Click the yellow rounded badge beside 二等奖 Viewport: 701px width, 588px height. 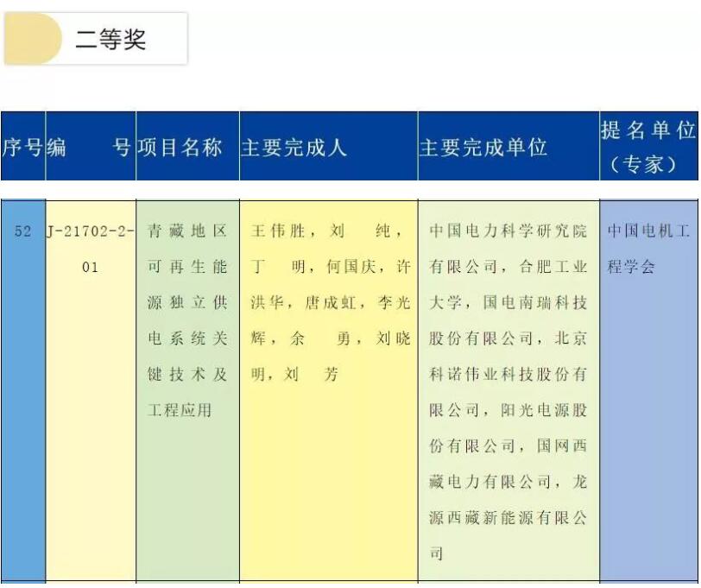(33, 39)
